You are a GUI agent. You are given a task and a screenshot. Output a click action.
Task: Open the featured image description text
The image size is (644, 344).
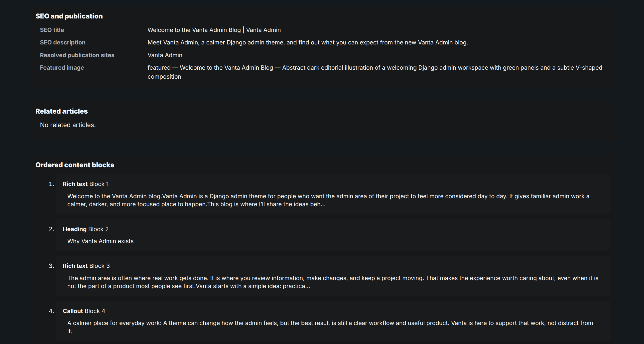coord(375,72)
